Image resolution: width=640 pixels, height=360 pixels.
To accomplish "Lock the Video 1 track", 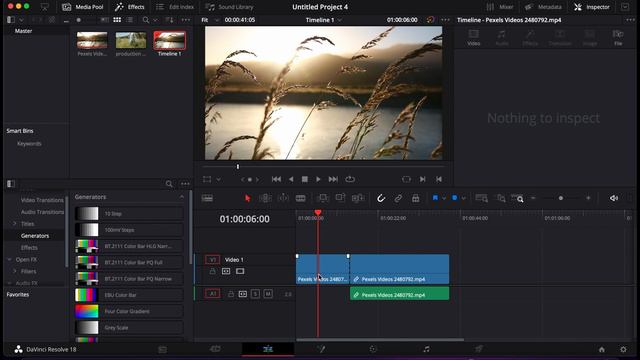I will click(212, 271).
